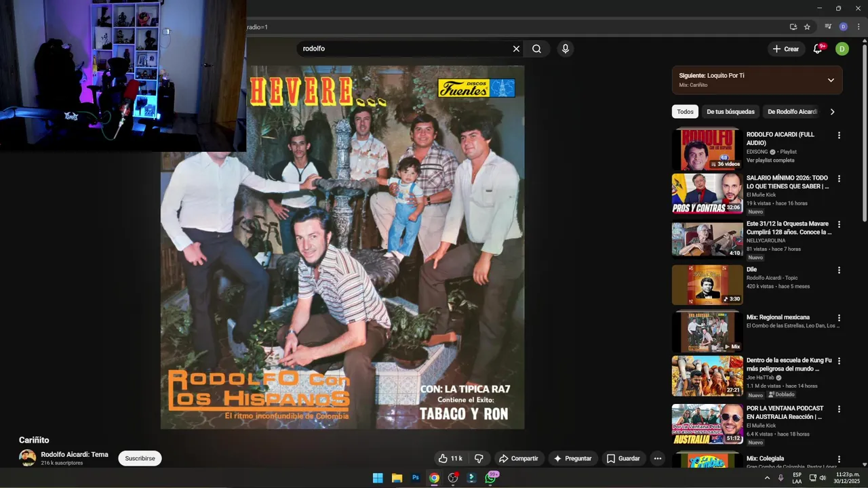The image size is (868, 488).
Task: Open options for the Kung Fu school video
Action: [x=839, y=361]
